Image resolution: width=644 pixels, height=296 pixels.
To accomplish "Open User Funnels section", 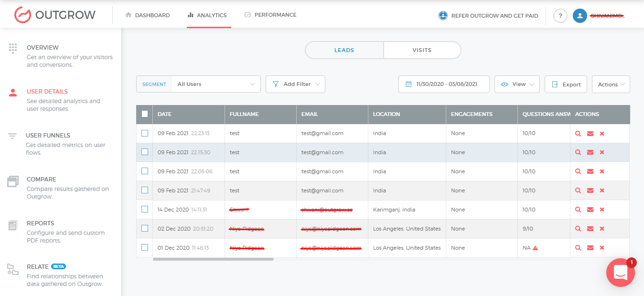I will click(x=61, y=144).
